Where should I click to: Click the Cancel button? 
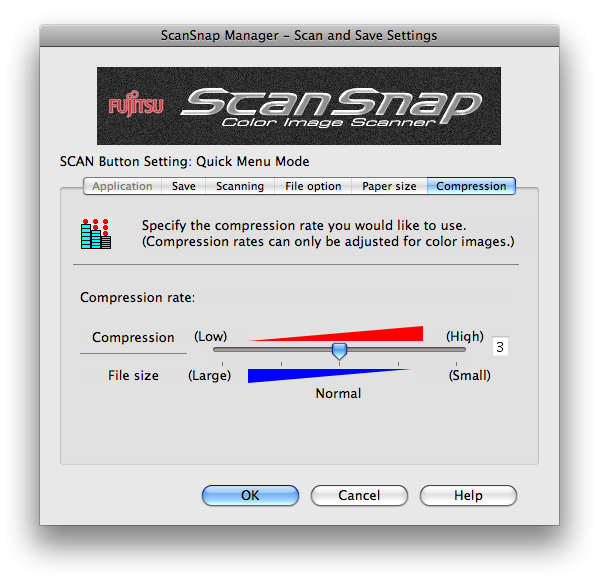pos(359,496)
